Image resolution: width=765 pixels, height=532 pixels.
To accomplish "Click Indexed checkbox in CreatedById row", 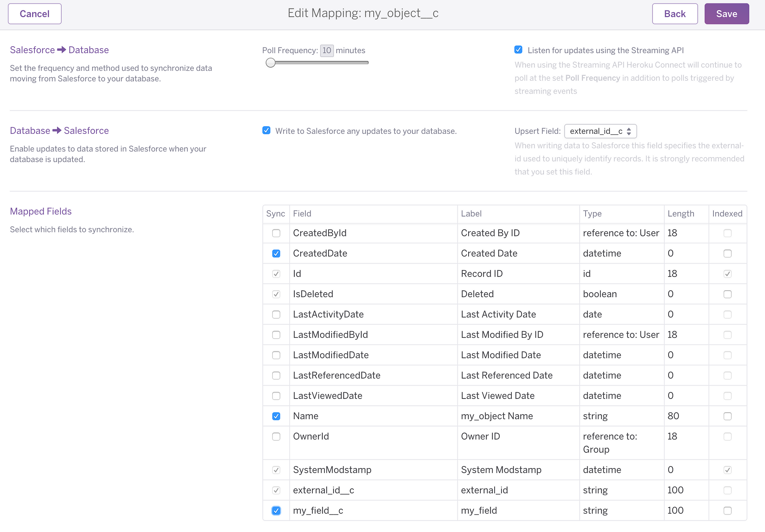I will coord(728,233).
